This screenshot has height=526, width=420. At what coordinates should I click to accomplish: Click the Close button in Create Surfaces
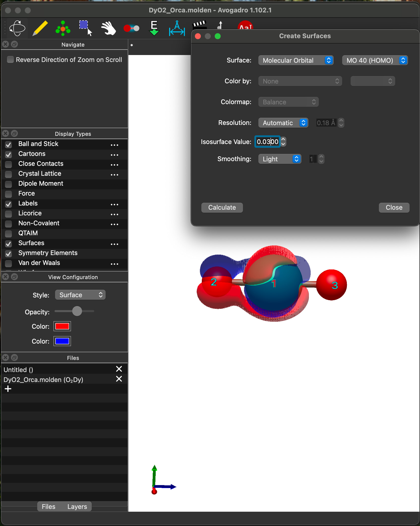(394, 207)
